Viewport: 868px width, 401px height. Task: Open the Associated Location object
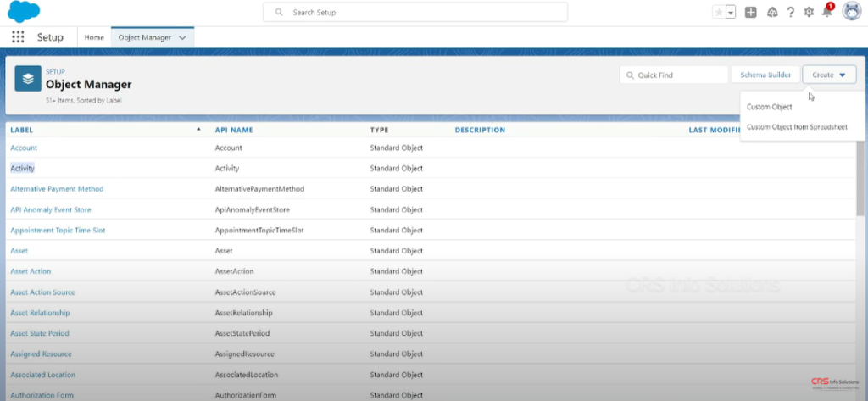pos(42,375)
